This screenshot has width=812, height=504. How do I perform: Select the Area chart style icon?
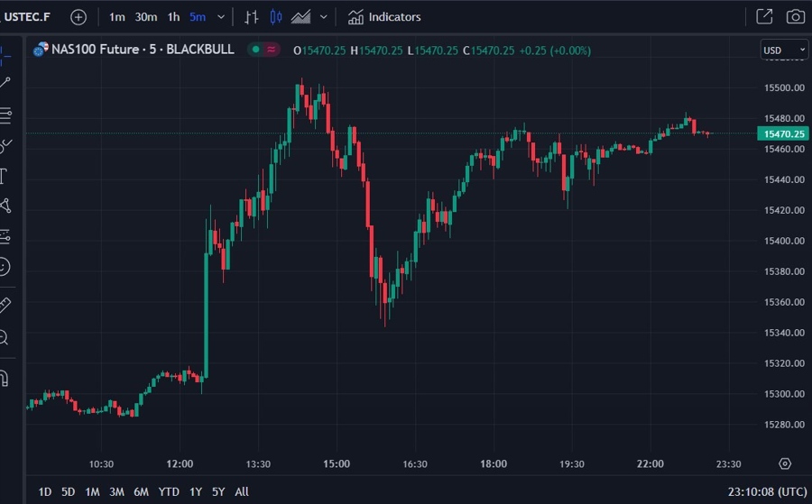pyautogui.click(x=300, y=17)
